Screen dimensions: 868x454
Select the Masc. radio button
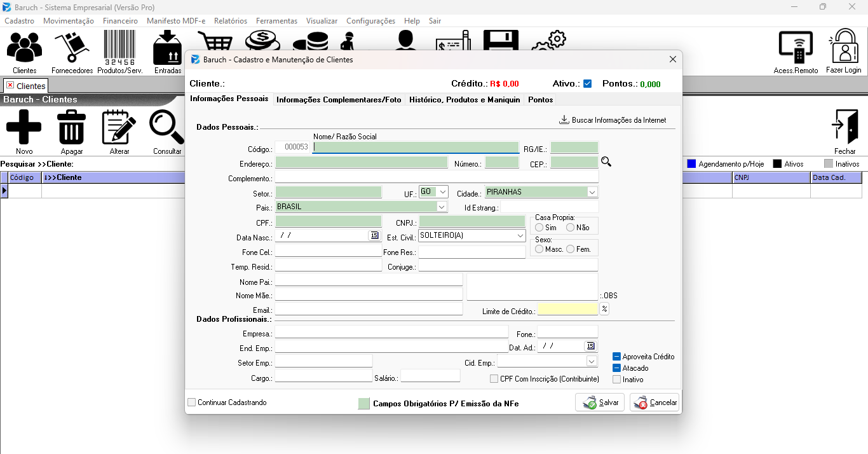(x=539, y=249)
